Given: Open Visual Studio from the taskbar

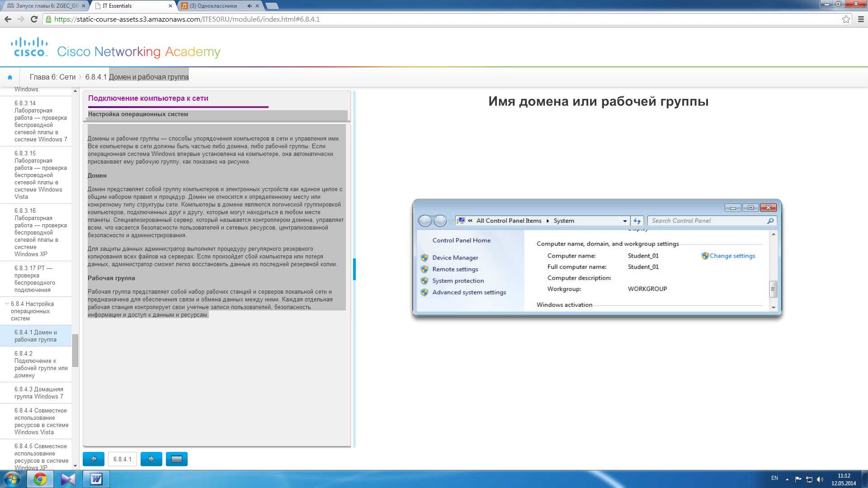Looking at the screenshot, I should [68, 479].
